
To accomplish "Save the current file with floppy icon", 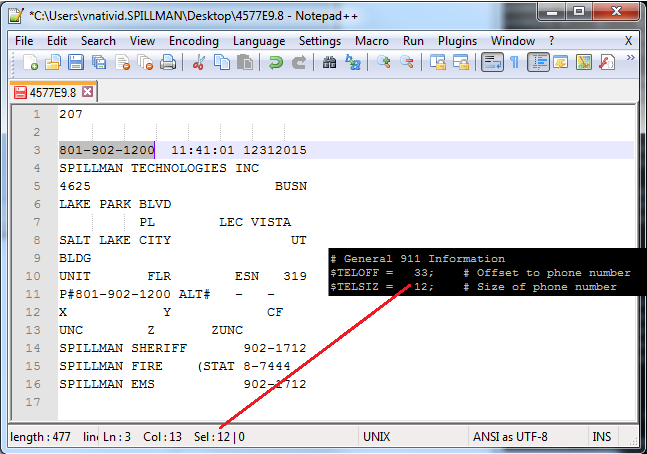I will coord(76,63).
